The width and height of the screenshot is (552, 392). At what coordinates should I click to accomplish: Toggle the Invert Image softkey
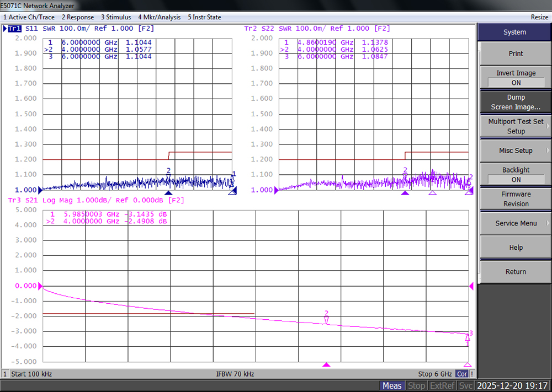516,78
